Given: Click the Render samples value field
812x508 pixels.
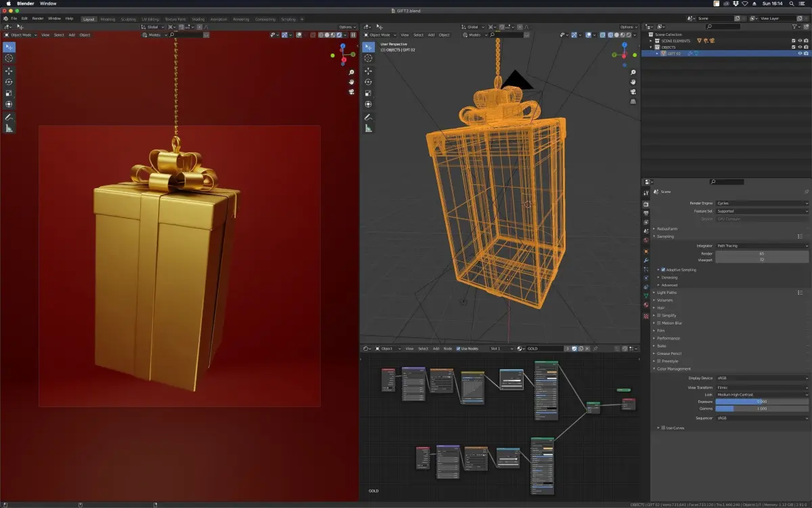Looking at the screenshot, I should pos(762,253).
